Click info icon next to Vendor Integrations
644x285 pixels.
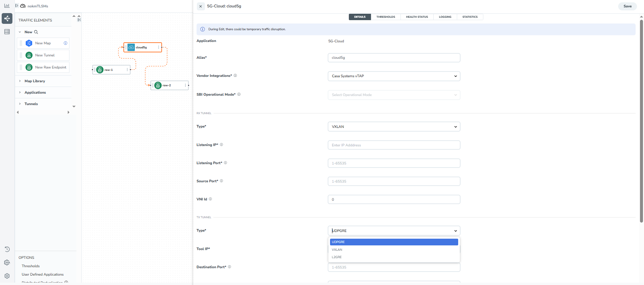point(235,76)
